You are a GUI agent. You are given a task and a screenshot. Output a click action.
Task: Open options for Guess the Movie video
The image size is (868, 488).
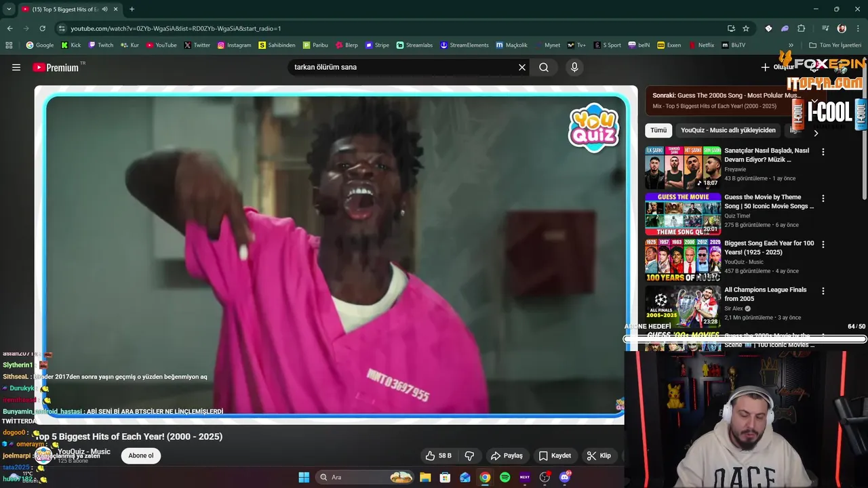823,199
